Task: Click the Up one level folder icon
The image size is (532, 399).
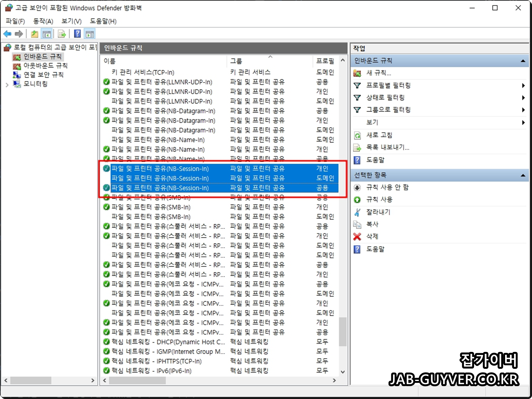Action: pyautogui.click(x=35, y=34)
